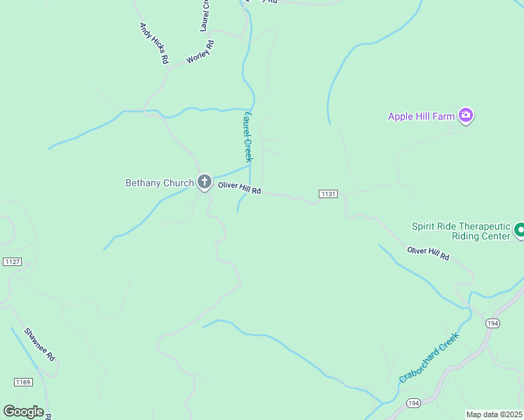524x420 pixels.
Task: Click the route 1127 shield marker
Action: 13,262
